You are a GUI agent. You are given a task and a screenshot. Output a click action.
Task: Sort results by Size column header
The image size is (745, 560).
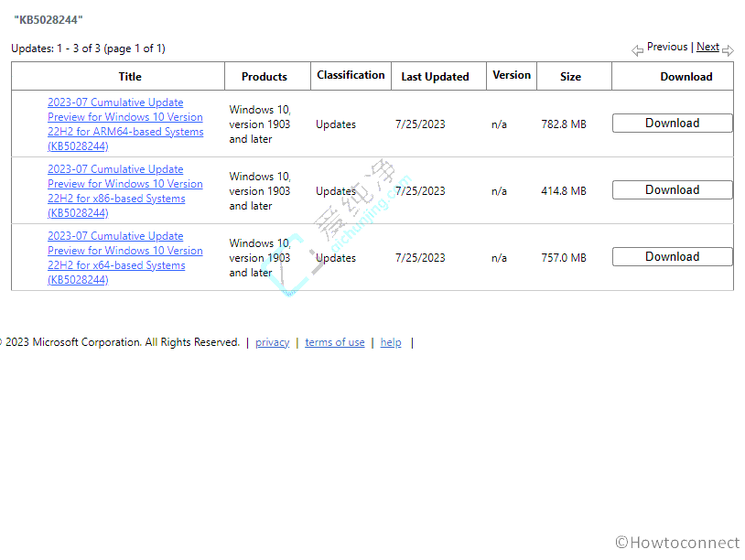pyautogui.click(x=570, y=77)
